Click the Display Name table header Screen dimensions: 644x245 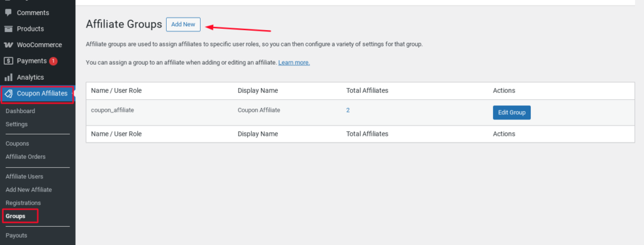pos(258,90)
